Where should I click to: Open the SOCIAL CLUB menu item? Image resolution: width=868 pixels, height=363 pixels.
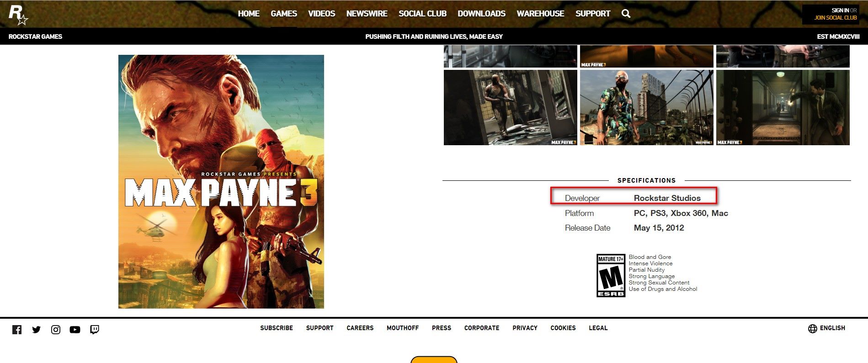click(422, 14)
